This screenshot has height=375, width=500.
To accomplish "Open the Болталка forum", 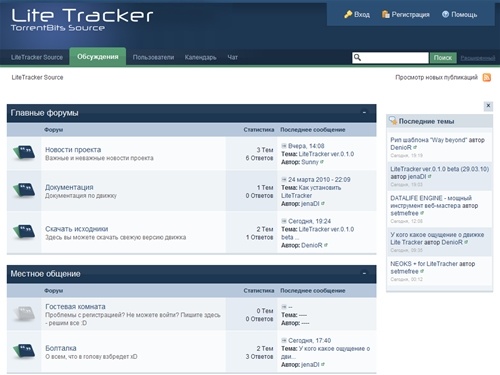I will 61,348.
